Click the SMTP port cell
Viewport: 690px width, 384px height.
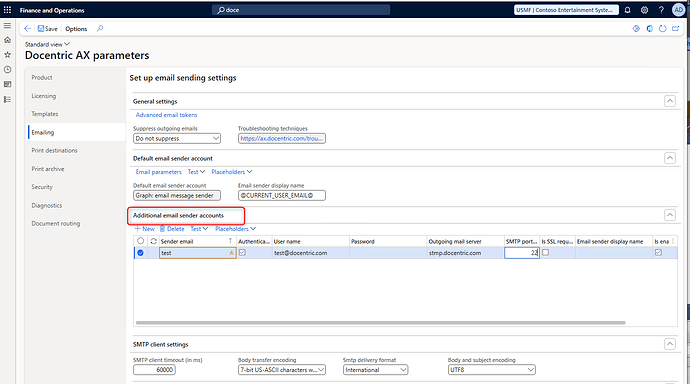pyautogui.click(x=522, y=253)
